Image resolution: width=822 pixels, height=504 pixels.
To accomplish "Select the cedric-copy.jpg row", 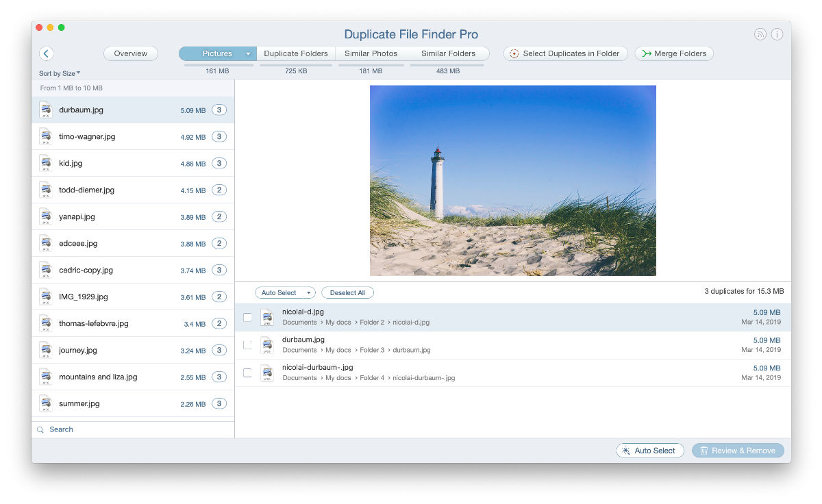I will (133, 270).
